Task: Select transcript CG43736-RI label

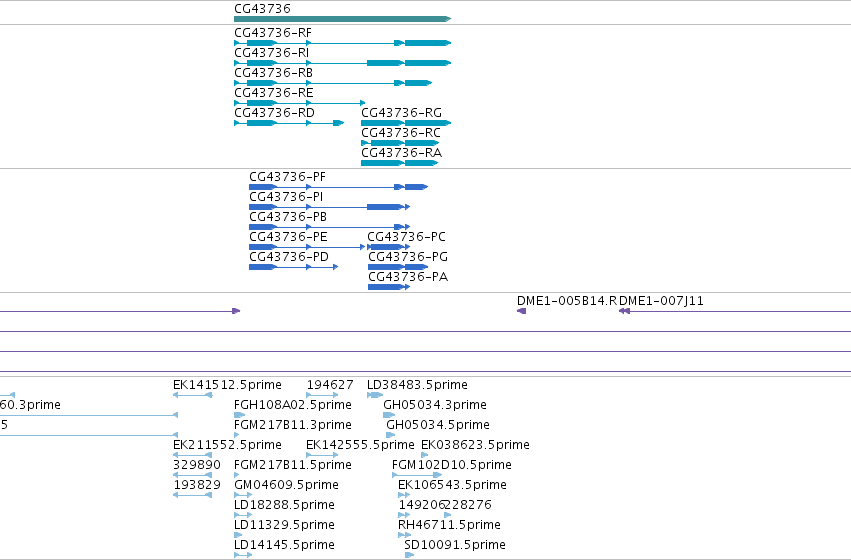Action: click(271, 53)
